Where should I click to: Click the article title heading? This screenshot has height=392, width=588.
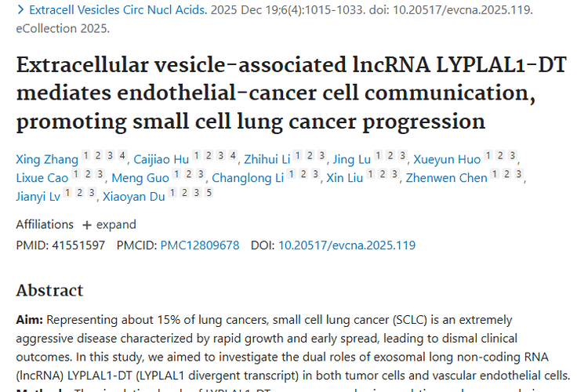point(290,93)
